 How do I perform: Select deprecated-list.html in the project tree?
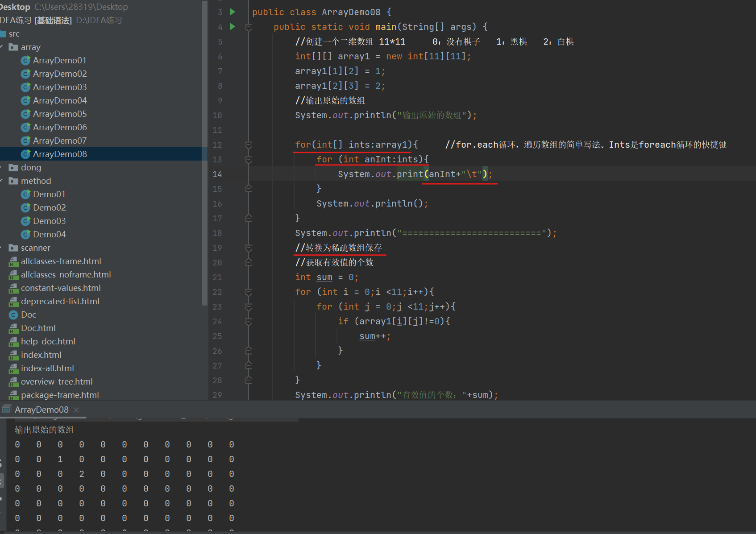[x=60, y=302]
